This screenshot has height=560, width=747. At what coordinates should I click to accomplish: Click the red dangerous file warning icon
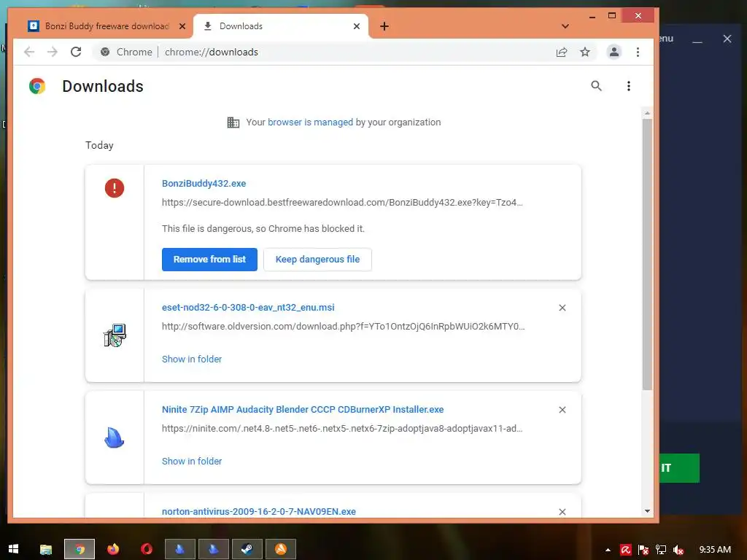coord(115,187)
